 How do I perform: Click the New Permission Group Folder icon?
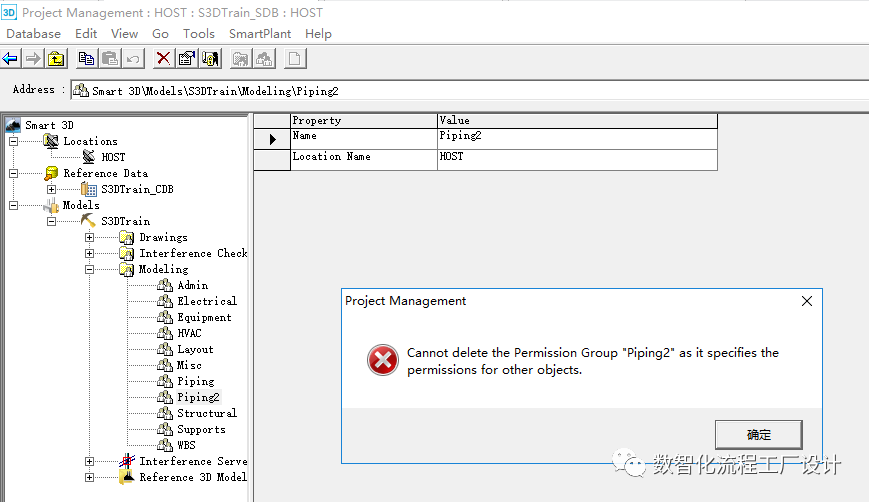(x=241, y=59)
